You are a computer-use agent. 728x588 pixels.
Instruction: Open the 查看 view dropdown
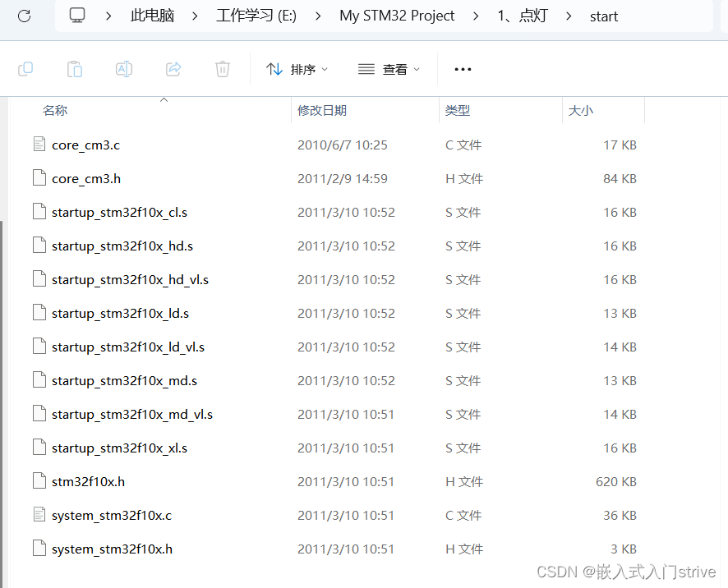389,69
